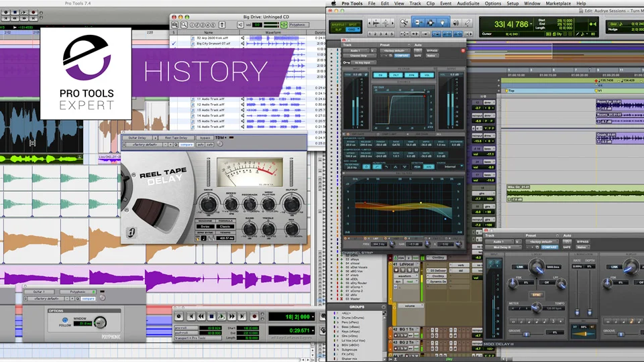Toggle the SYNC button in Mod Delay III
The image size is (644, 362).
click(537, 295)
